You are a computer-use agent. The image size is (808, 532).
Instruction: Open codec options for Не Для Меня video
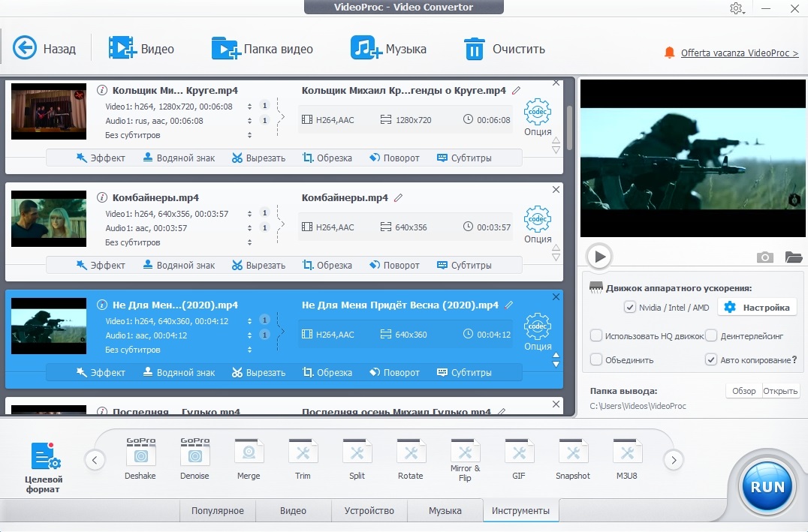(x=538, y=332)
